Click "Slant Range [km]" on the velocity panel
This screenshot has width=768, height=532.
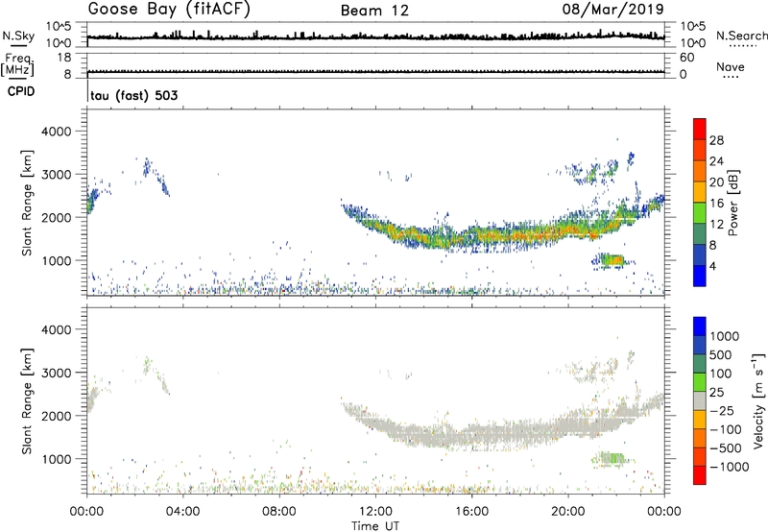(x=27, y=400)
